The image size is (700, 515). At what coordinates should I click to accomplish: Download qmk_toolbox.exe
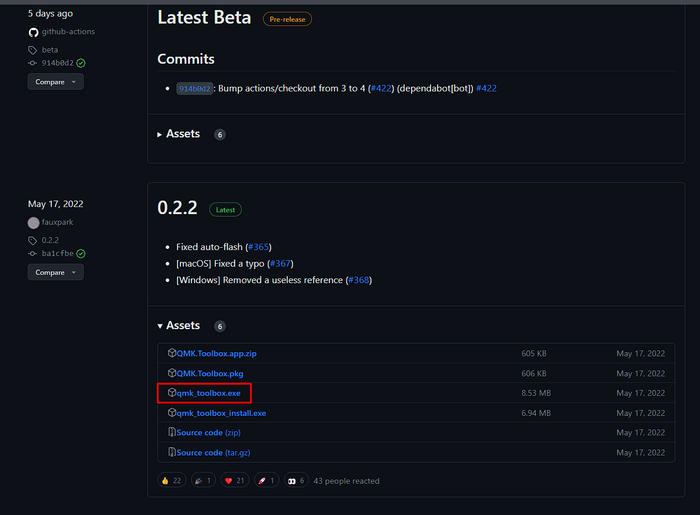click(208, 393)
